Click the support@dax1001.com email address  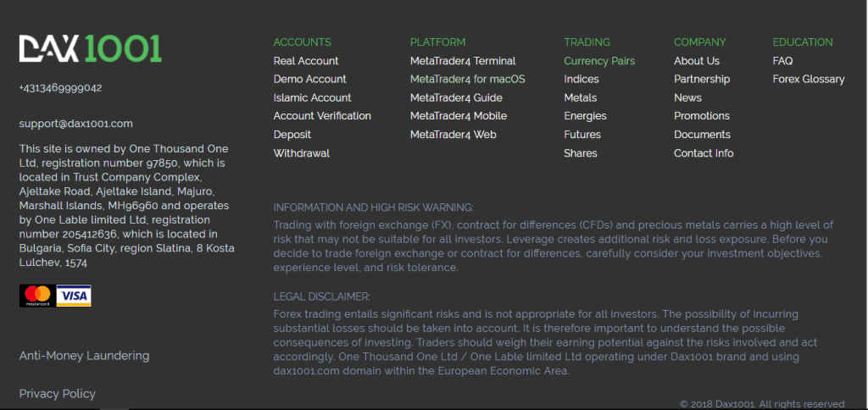[x=75, y=124]
